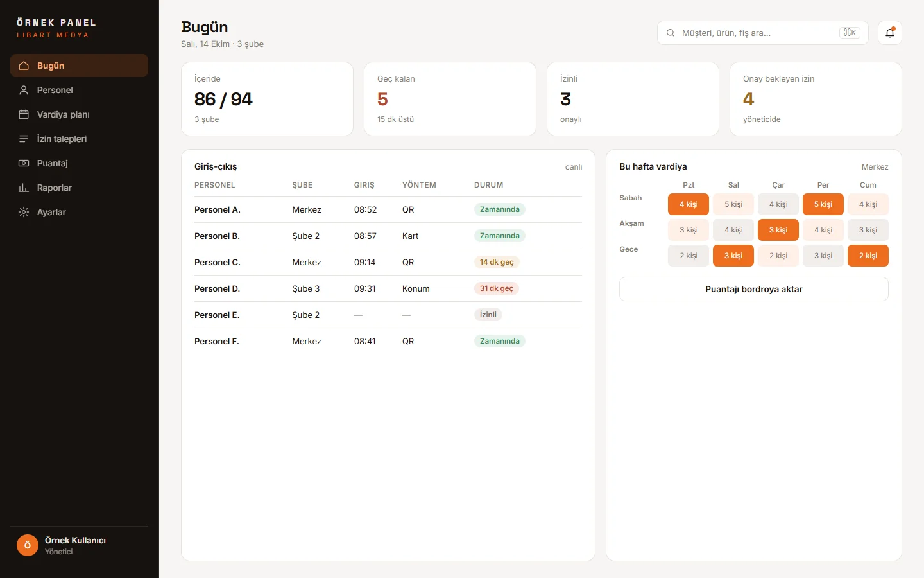Select Akşam Çar shift with 3 kişi
924x578 pixels.
[778, 230]
